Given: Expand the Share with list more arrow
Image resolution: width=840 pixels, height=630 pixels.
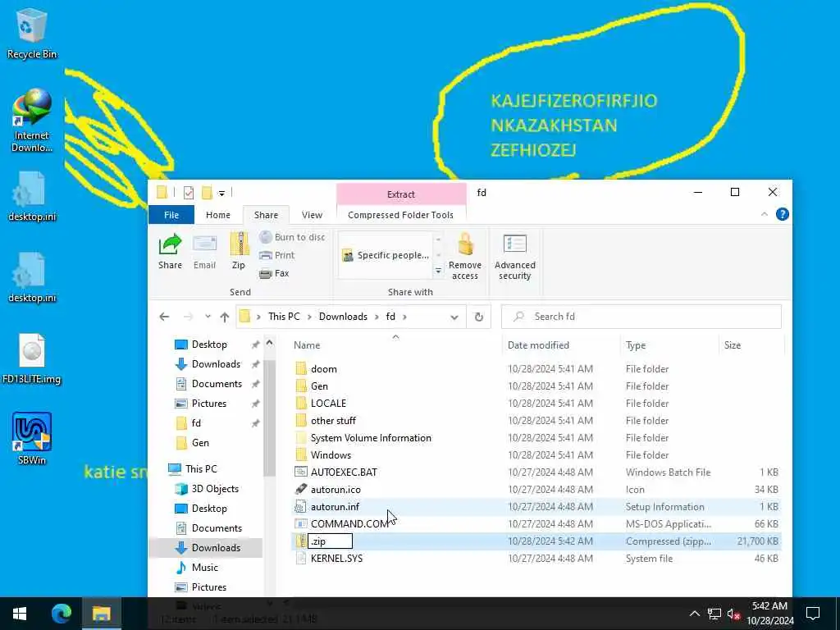Looking at the screenshot, I should tap(438, 271).
